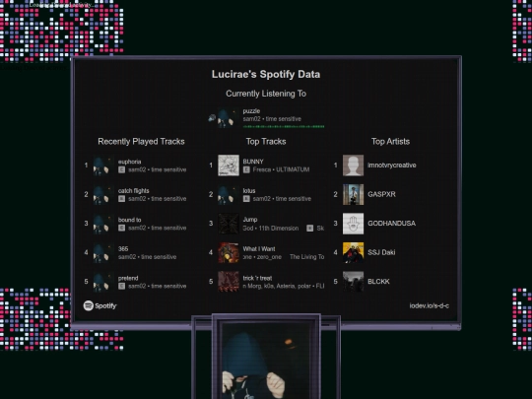Click Fresca • ULTIMATUM artist line

pyautogui.click(x=281, y=169)
